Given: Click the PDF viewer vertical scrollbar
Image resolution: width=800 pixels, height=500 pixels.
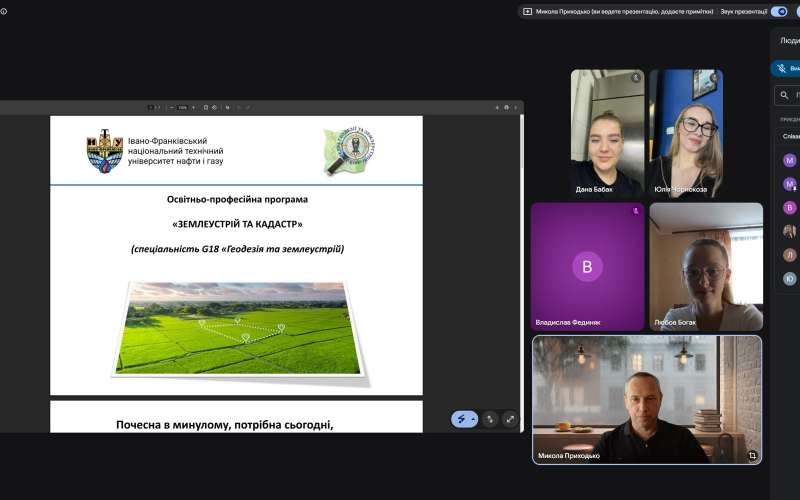Looking at the screenshot, I should pyautogui.click(x=521, y=273).
